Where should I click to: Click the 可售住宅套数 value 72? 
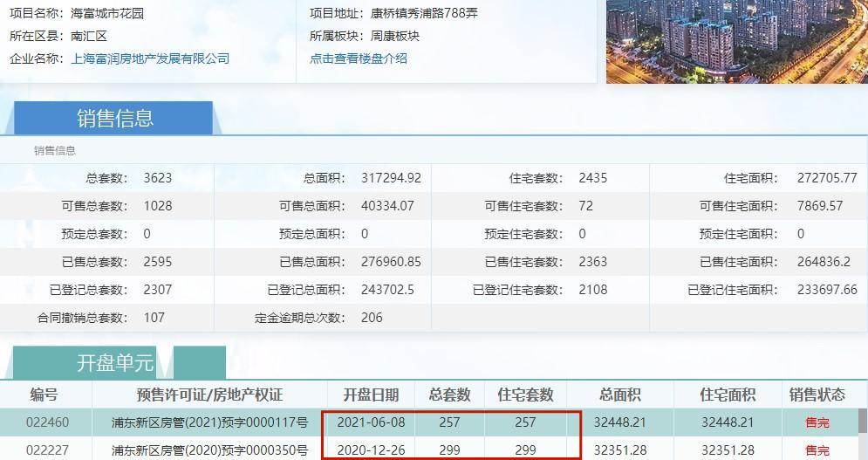[585, 206]
